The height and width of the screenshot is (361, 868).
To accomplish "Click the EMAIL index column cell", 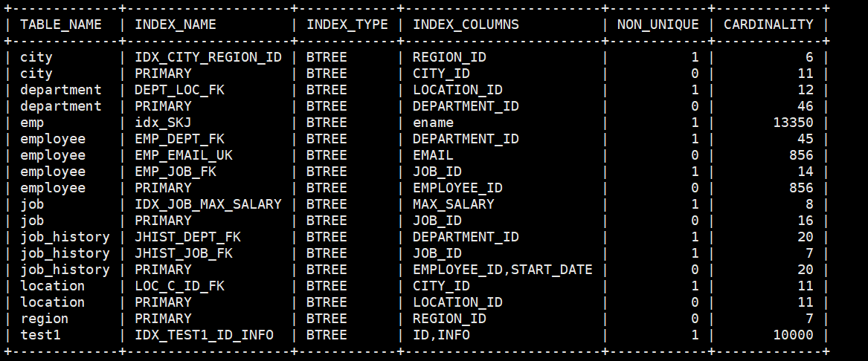I will point(434,155).
